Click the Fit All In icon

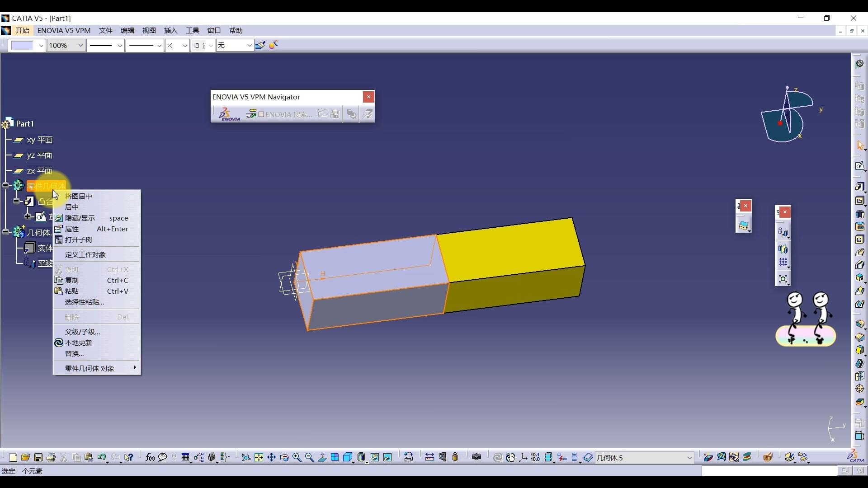tap(259, 457)
